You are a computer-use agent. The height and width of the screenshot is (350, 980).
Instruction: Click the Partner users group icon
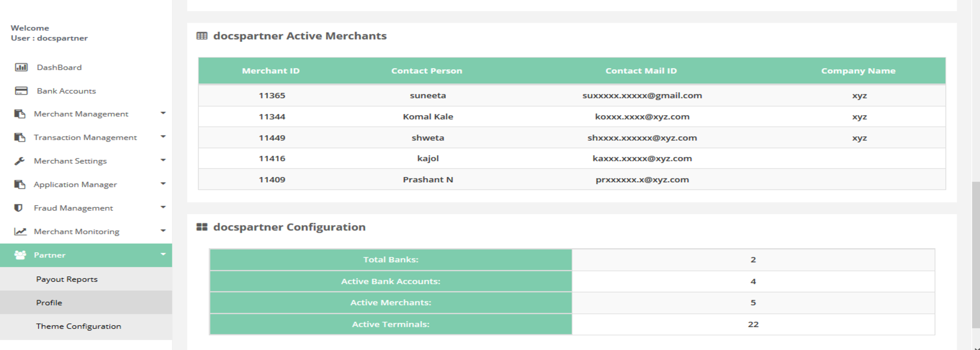[x=20, y=255]
